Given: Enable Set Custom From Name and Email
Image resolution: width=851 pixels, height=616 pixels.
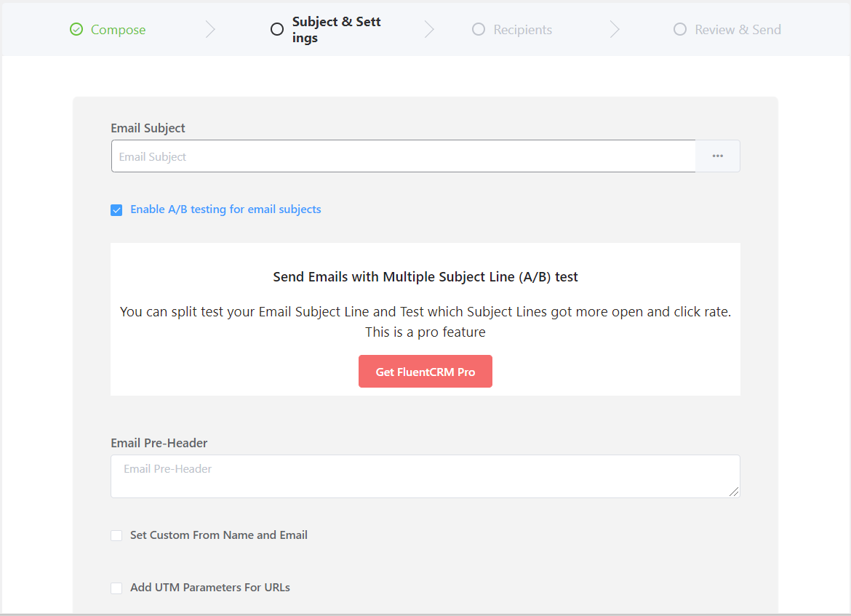Looking at the screenshot, I should coord(116,535).
